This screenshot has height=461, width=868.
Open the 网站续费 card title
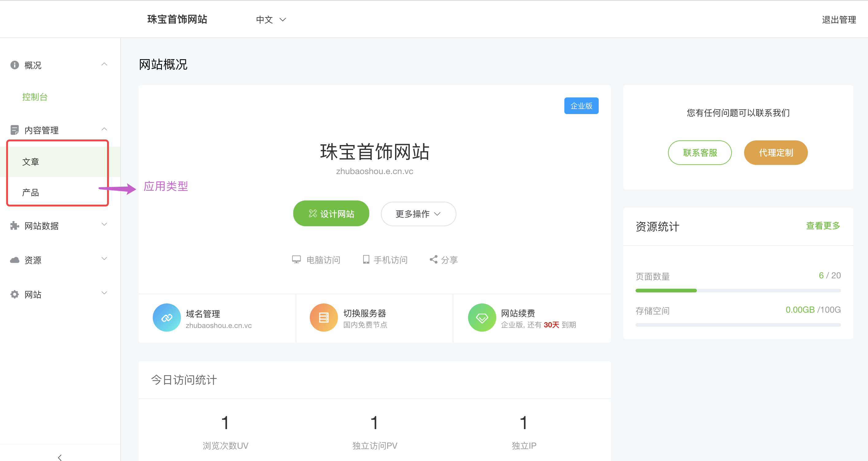point(518,313)
